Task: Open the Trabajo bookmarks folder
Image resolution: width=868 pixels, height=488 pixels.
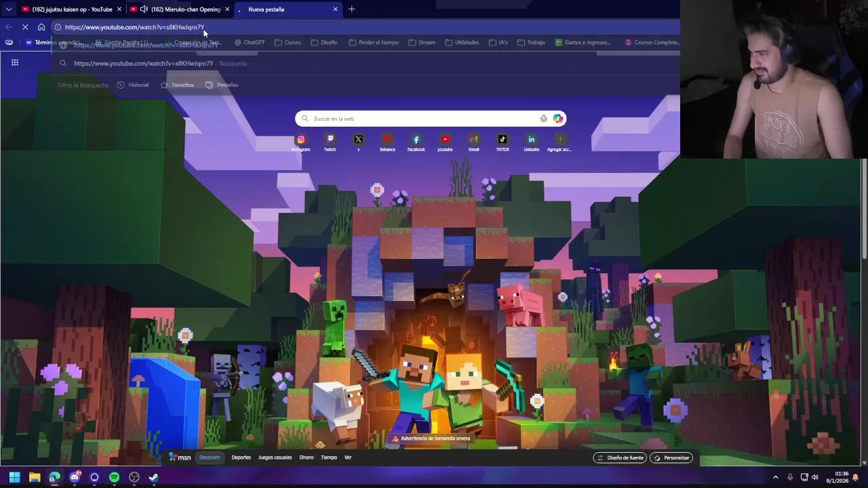Action: click(x=531, y=42)
